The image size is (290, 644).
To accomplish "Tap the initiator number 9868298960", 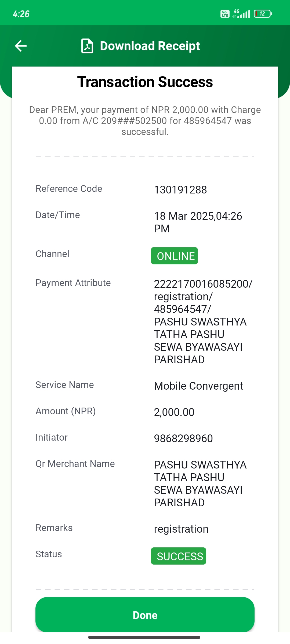I will tap(183, 439).
